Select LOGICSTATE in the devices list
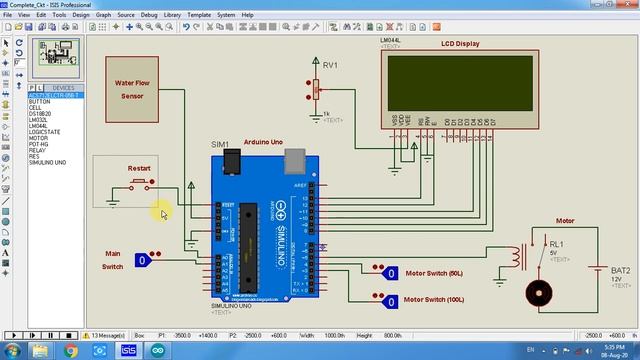Image resolution: width=640 pixels, height=360 pixels. 44,132
